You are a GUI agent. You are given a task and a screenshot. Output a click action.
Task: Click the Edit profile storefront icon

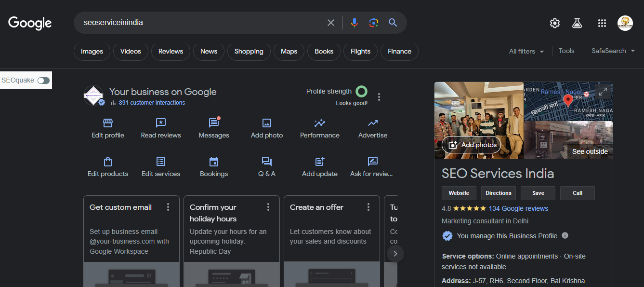[x=108, y=123]
